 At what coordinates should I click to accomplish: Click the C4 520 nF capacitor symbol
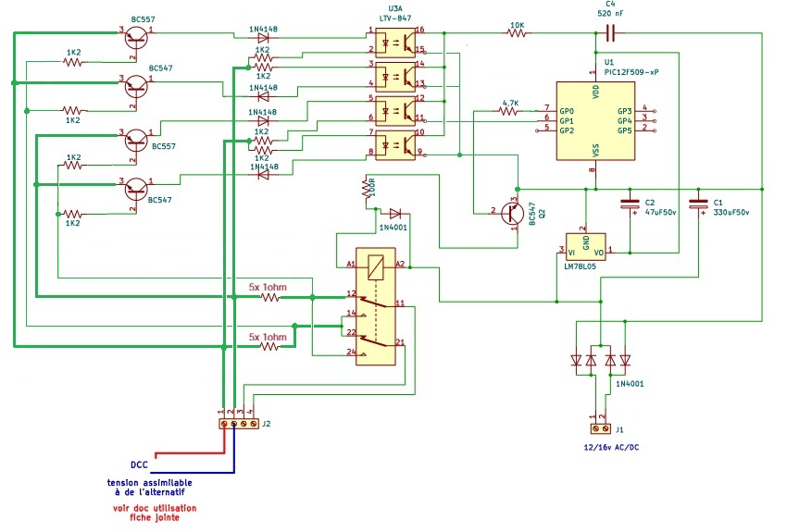[x=610, y=33]
